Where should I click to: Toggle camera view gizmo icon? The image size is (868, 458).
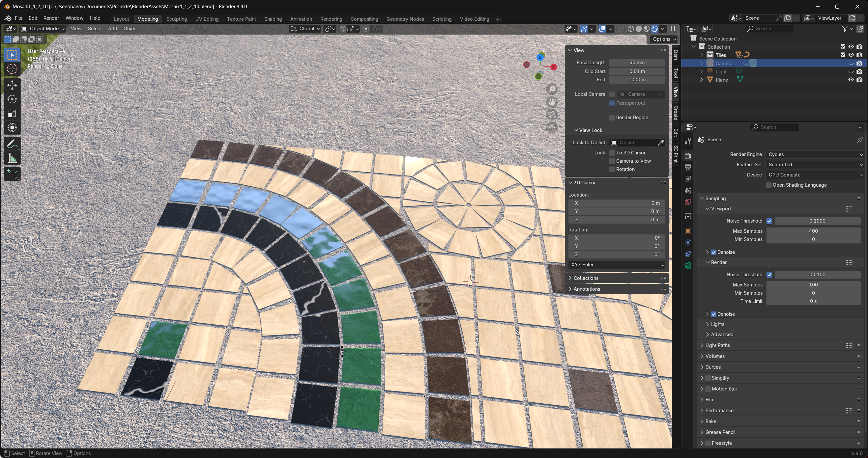[552, 115]
